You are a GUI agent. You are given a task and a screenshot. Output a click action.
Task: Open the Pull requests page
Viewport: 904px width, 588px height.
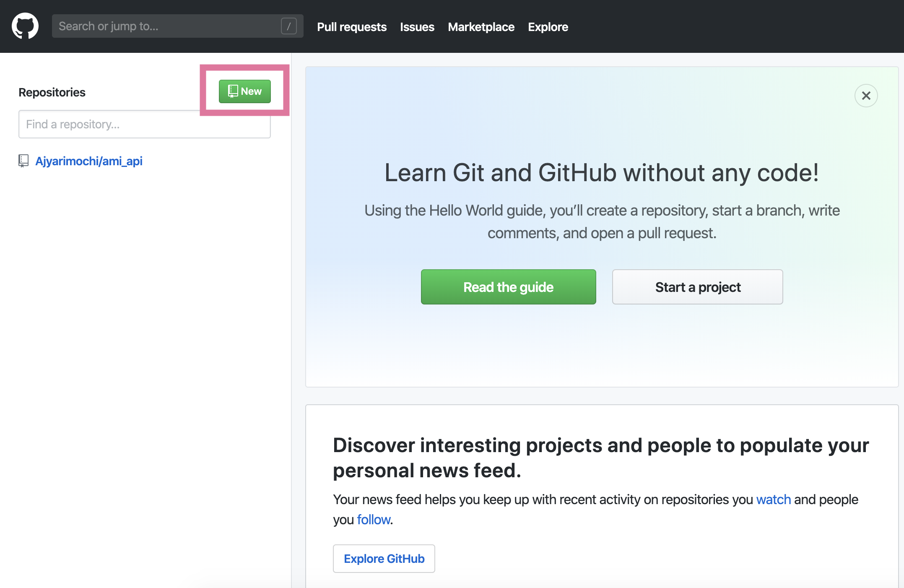click(352, 26)
